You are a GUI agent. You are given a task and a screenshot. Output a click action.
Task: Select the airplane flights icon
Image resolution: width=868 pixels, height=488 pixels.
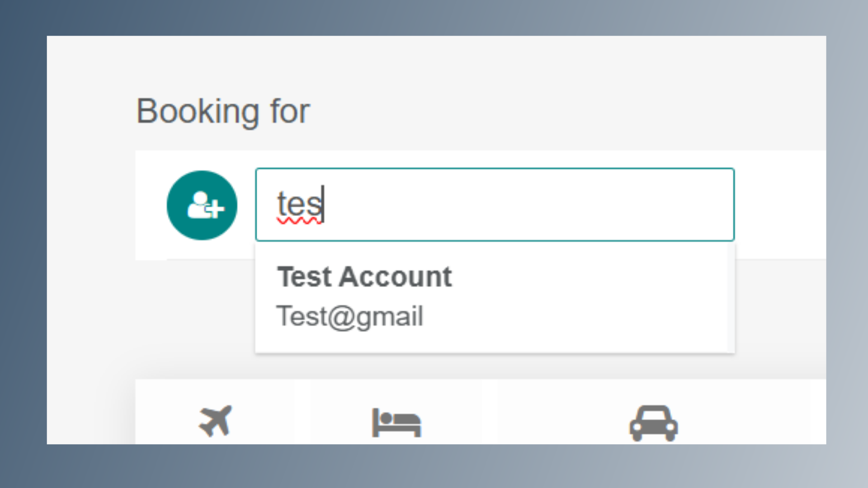pyautogui.click(x=215, y=420)
